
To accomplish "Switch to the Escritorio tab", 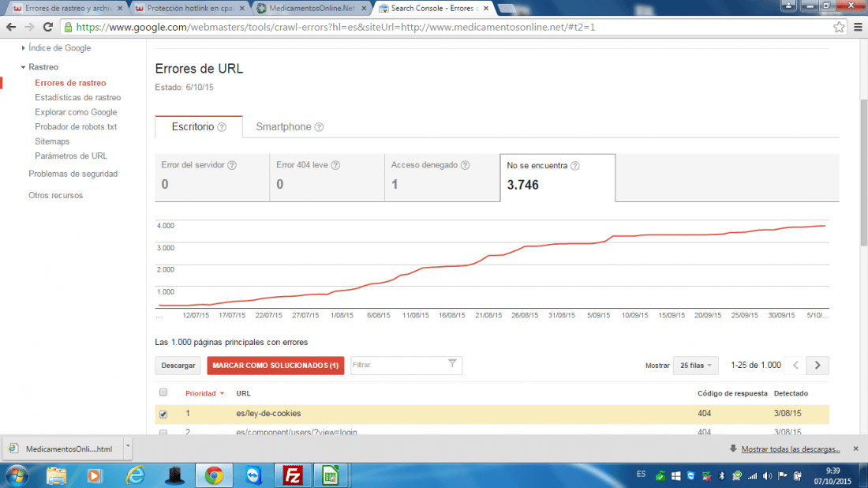I will click(x=199, y=127).
